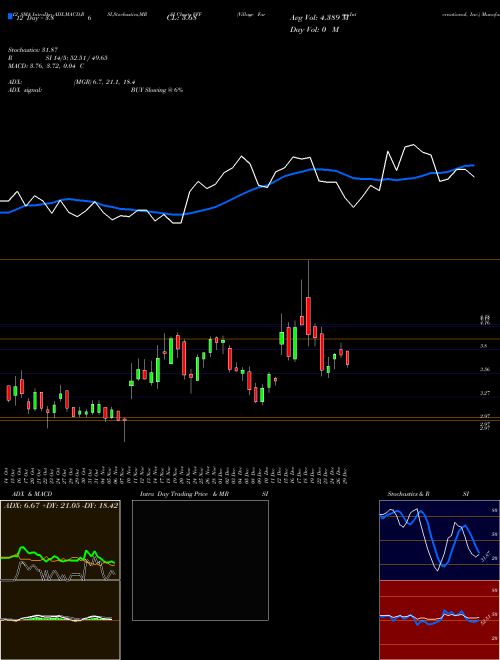Click the "ADX & MACD" panel title
The image size is (500, 660).
(x=30, y=494)
